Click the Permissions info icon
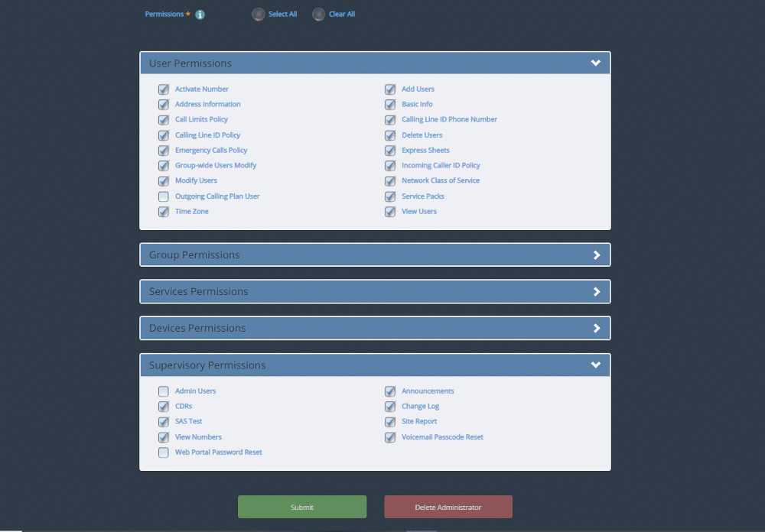 (200, 15)
